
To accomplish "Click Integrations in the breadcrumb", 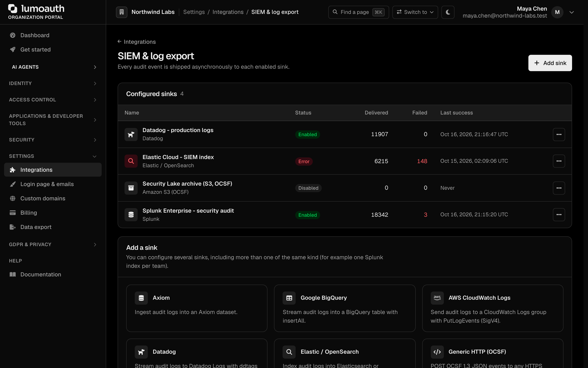I will (228, 12).
